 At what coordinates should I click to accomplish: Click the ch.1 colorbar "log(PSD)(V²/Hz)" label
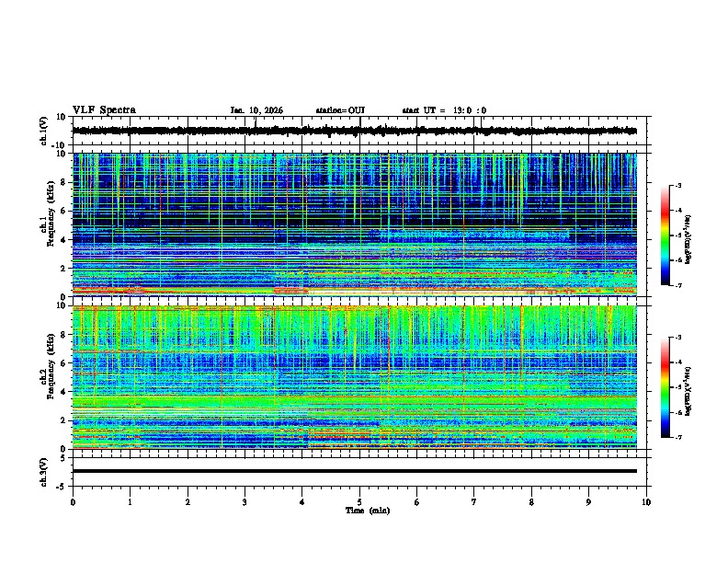[x=688, y=239]
